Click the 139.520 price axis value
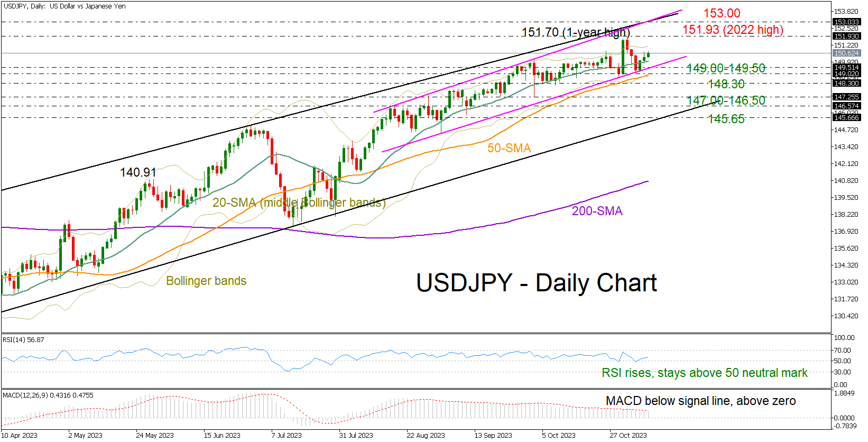868x442 pixels. (846, 198)
